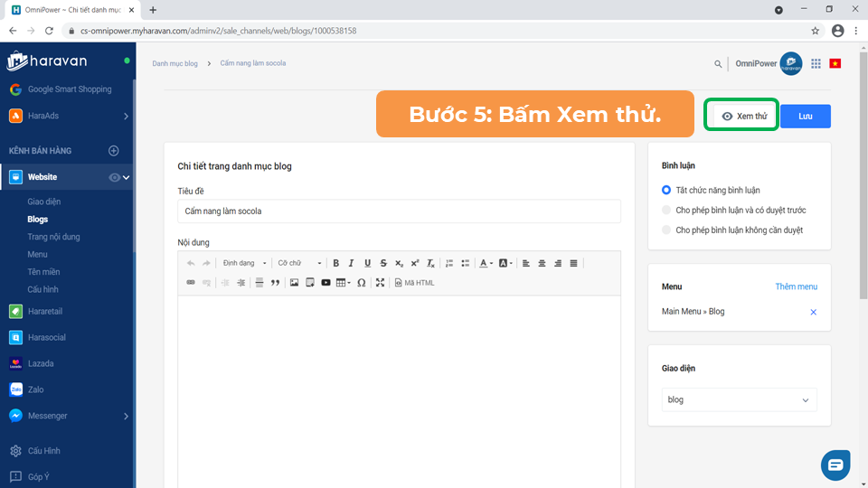Insert a YouTube video in editor
868x488 pixels.
point(325,283)
